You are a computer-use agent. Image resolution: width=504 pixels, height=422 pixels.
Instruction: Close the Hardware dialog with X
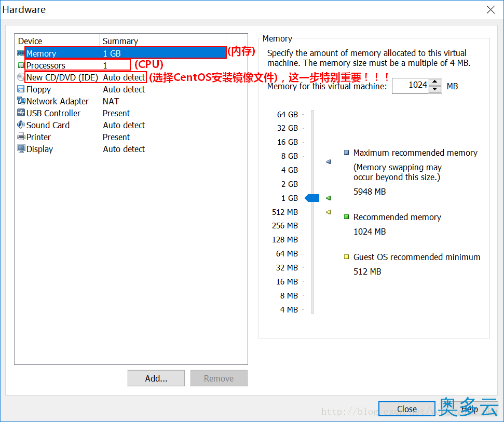(491, 10)
